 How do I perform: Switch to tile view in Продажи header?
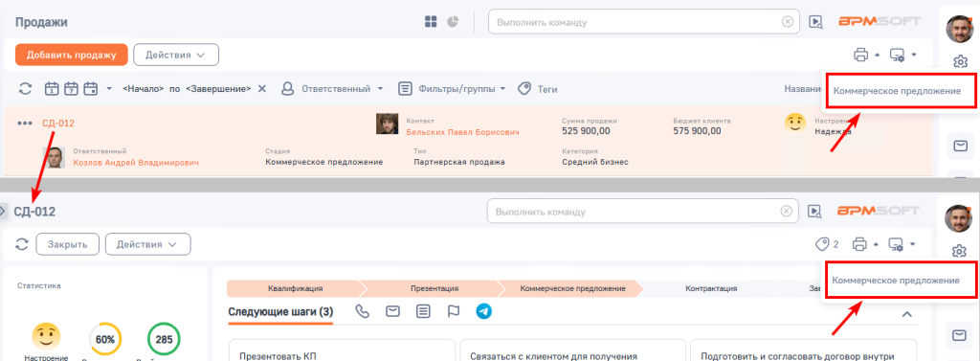(430, 22)
